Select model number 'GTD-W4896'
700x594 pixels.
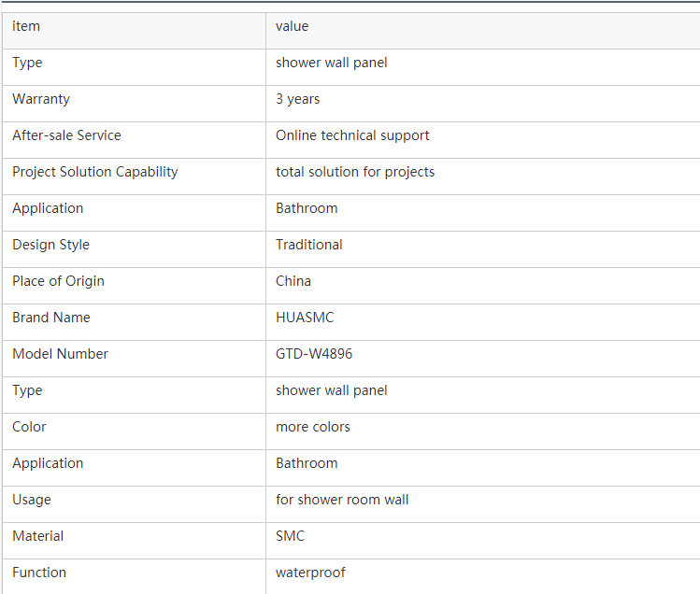click(314, 354)
